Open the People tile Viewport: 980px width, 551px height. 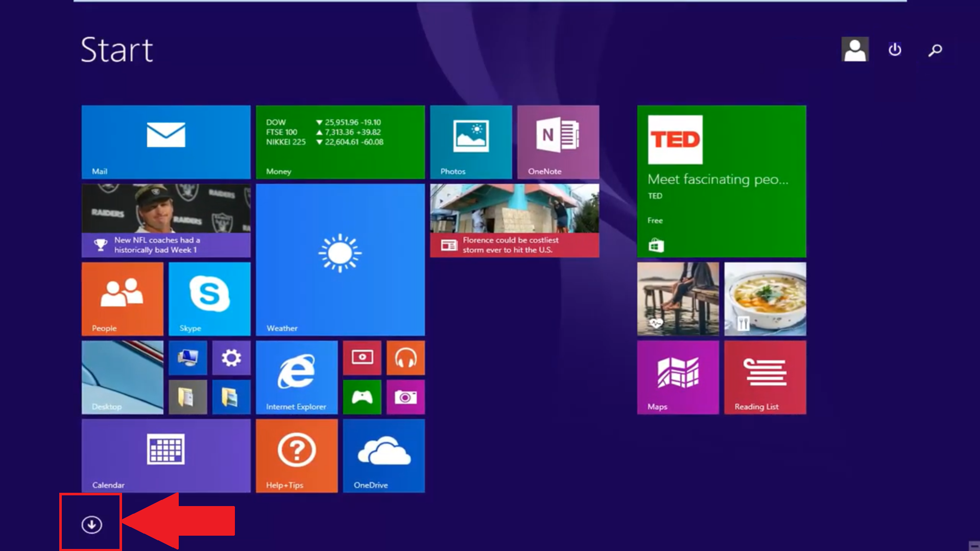123,299
